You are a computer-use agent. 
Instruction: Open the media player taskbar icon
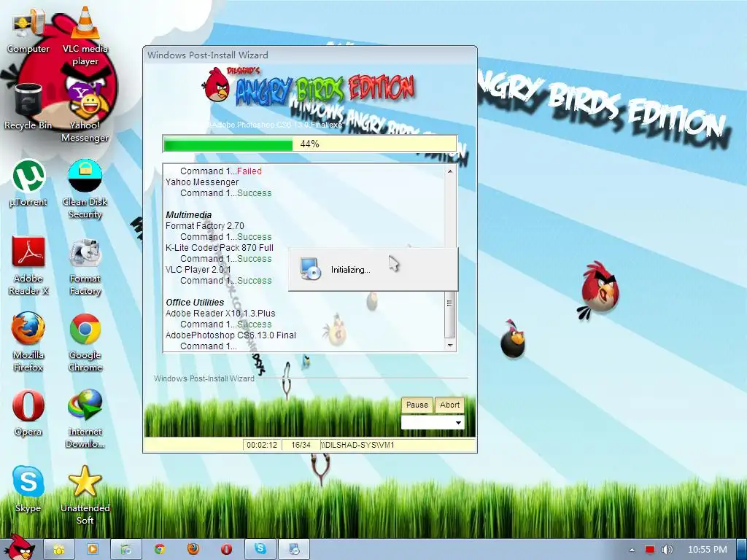coord(93,550)
